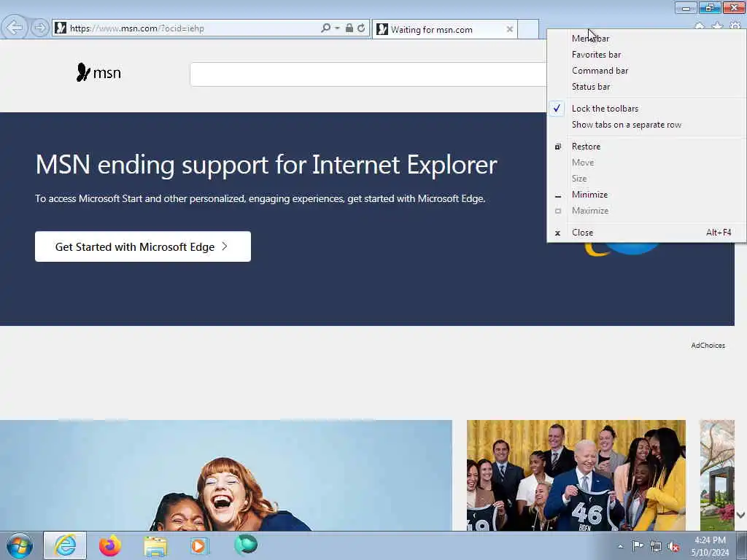The image size is (747, 560).
Task: Open the clock showing 4:24 PM
Action: (710, 546)
